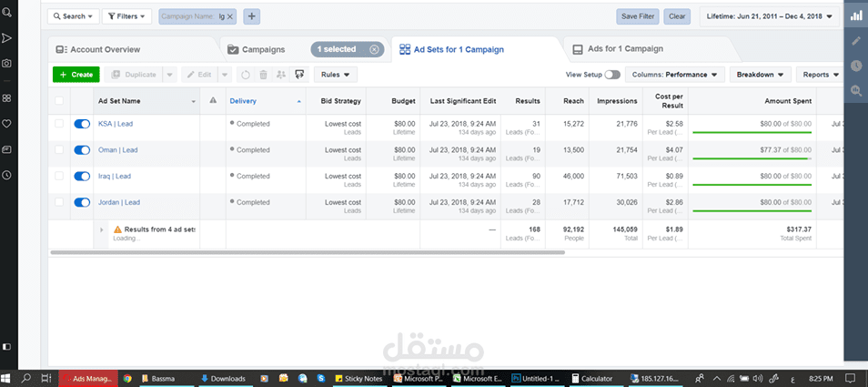Open the Breakdown dropdown

coord(760,75)
